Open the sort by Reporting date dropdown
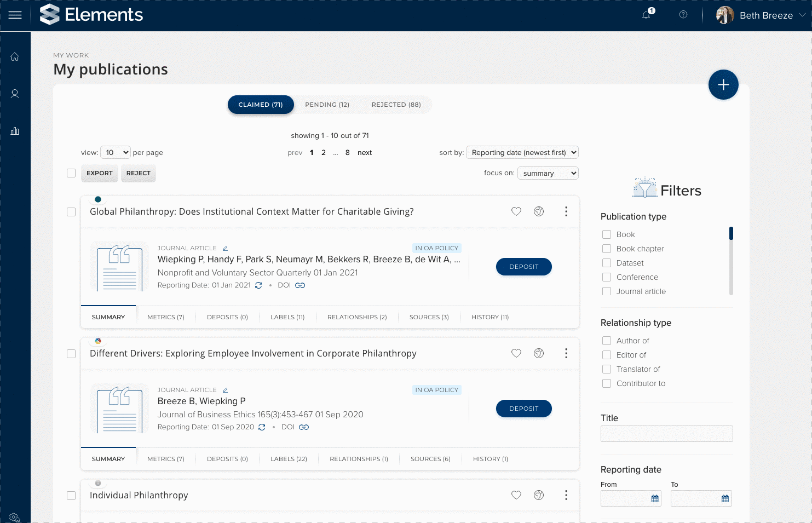The width and height of the screenshot is (812, 523). [522, 153]
